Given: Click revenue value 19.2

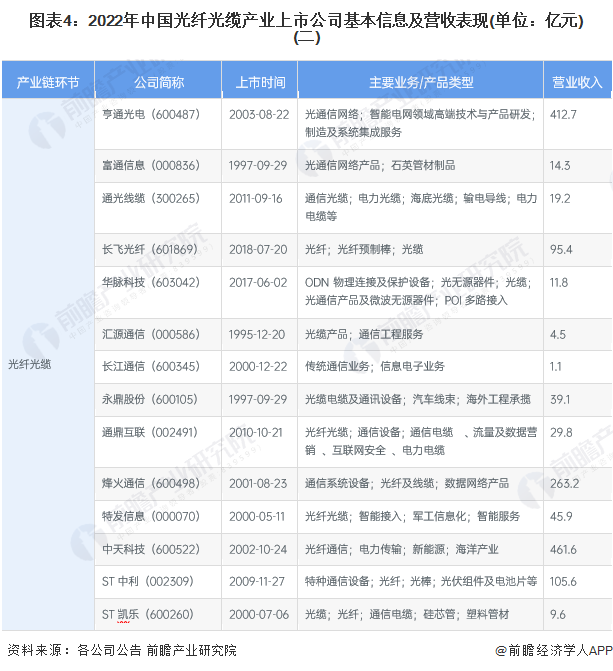Looking at the screenshot, I should pyautogui.click(x=560, y=198).
